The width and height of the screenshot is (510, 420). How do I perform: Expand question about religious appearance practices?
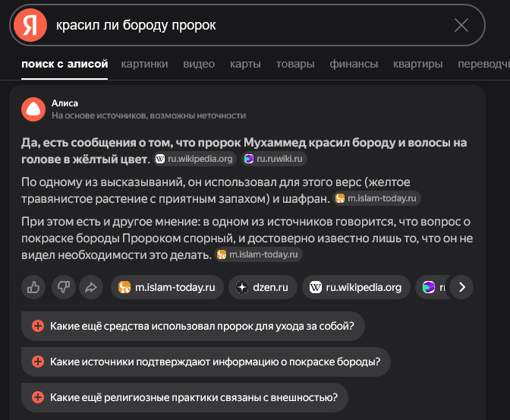pyautogui.click(x=185, y=396)
